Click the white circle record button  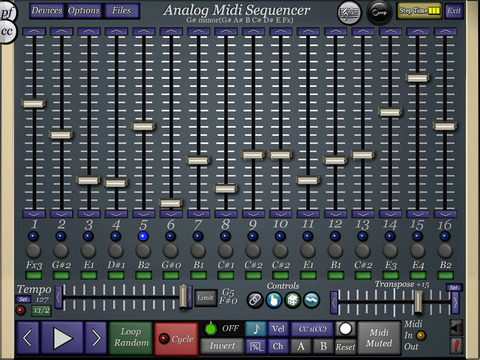[345, 329]
